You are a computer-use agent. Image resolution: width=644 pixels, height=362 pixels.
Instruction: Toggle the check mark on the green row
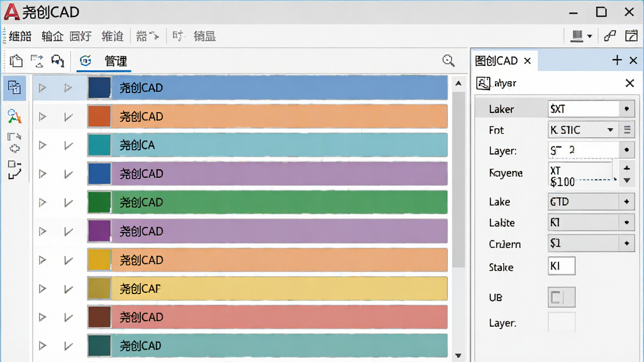[x=69, y=202]
